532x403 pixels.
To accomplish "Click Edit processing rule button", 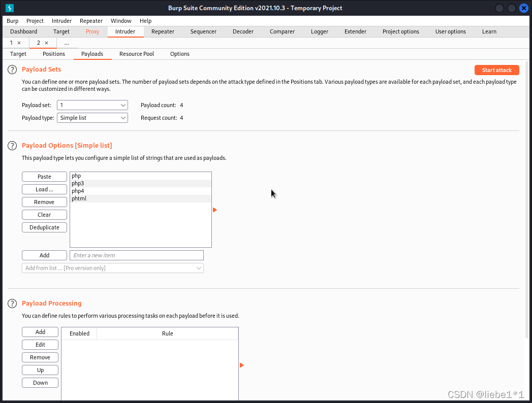I will click(x=40, y=345).
